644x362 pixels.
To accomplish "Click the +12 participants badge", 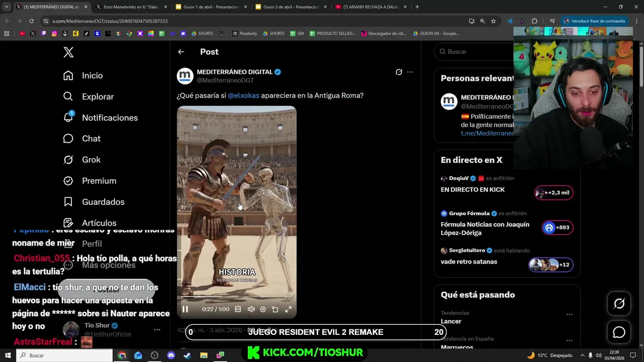I will coord(550,265).
